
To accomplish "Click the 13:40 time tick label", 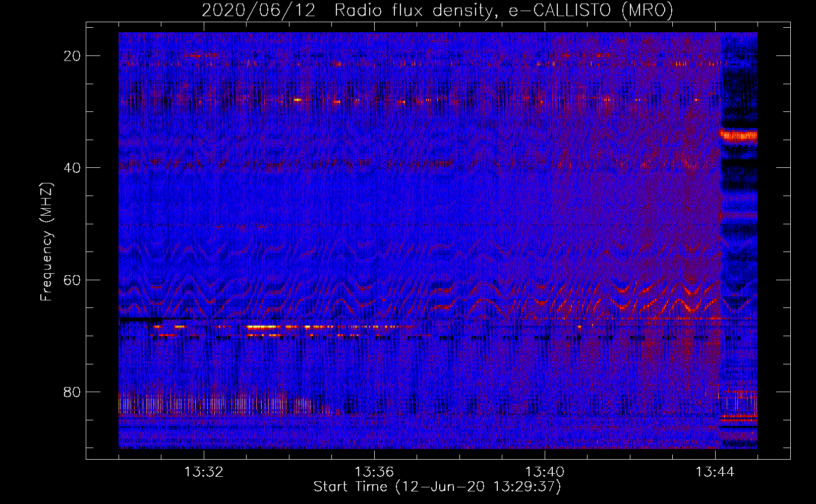I will [x=545, y=472].
